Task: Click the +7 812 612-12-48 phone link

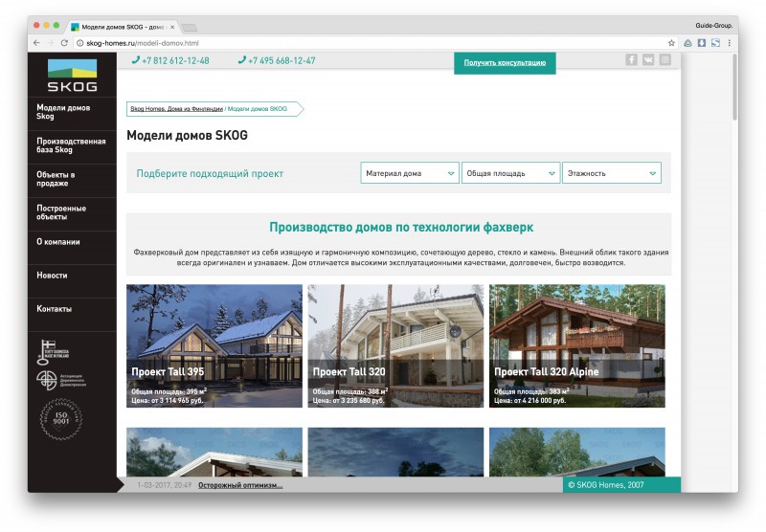Action: [x=175, y=60]
